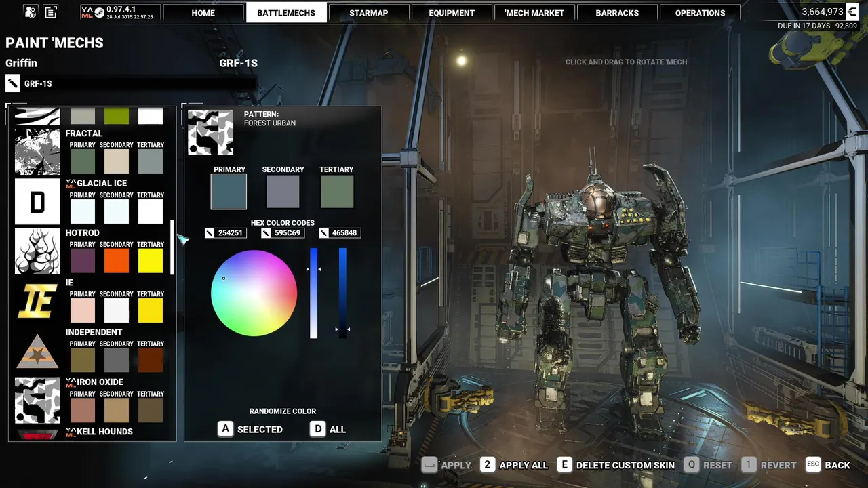Click Hotrod's primary purple swatch
The image size is (868, 488).
(83, 261)
